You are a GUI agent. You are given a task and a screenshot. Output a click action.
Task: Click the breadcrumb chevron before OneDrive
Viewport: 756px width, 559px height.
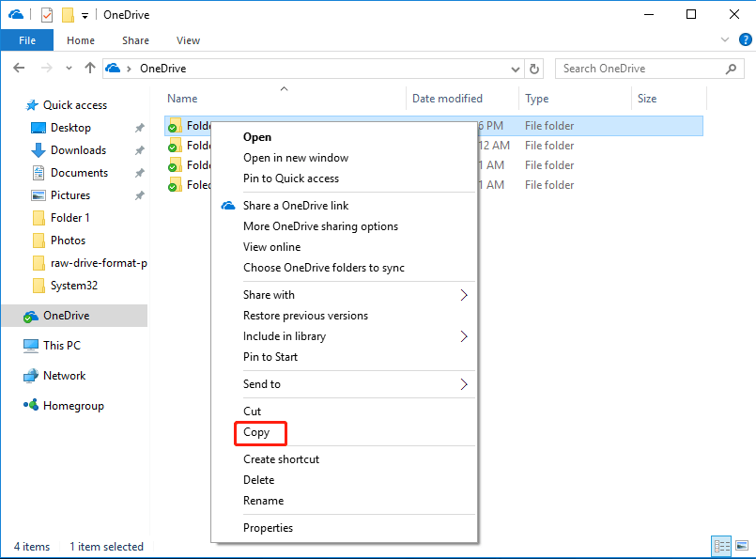[x=129, y=69]
